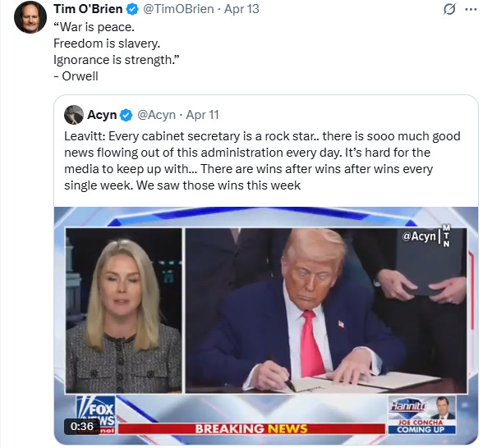Open the Apr 11 quoted post date
The image size is (483, 448).
click(x=202, y=115)
